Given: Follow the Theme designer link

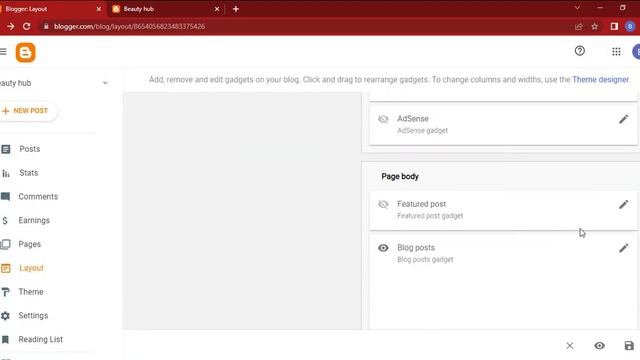Looking at the screenshot, I should [x=600, y=80].
